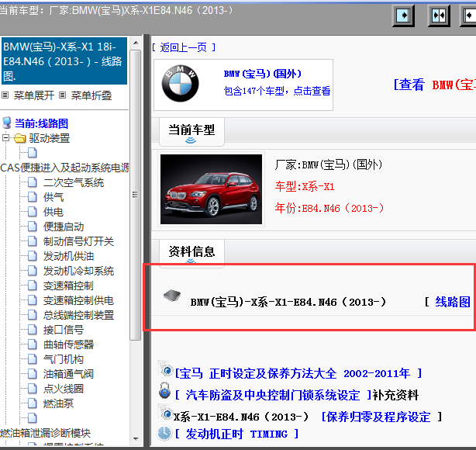Select the 二次空气系统 tree item
The width and height of the screenshot is (476, 450).
(74, 182)
